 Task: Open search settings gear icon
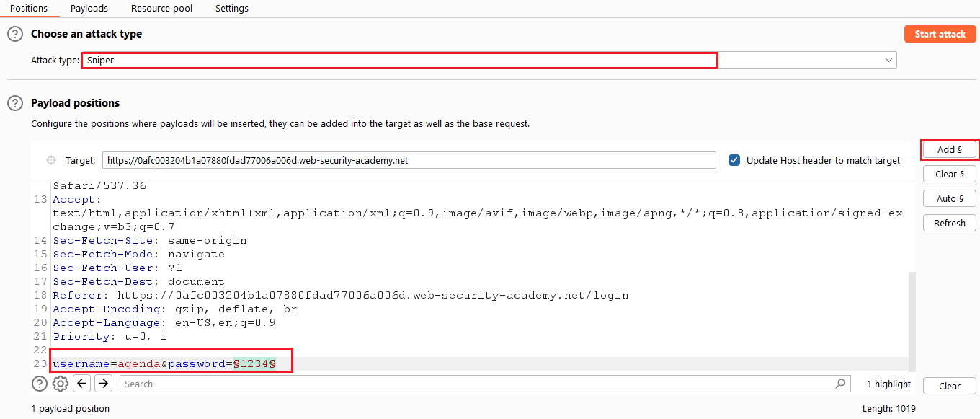[x=61, y=384]
